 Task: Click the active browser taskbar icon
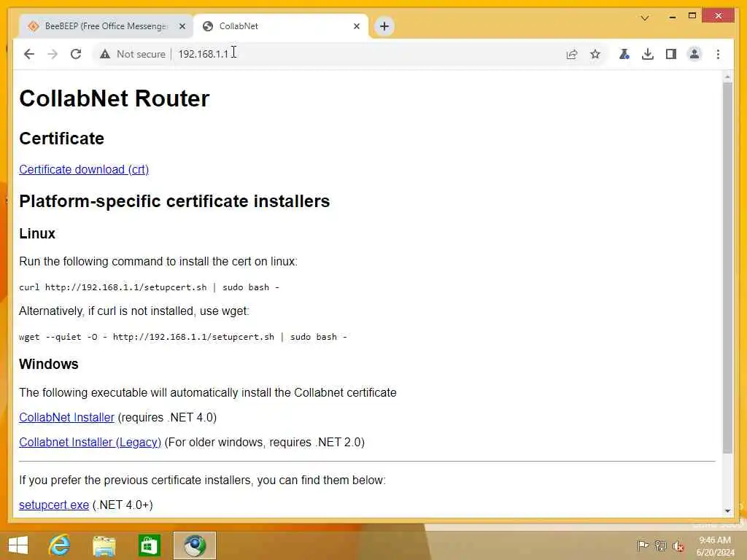194,545
